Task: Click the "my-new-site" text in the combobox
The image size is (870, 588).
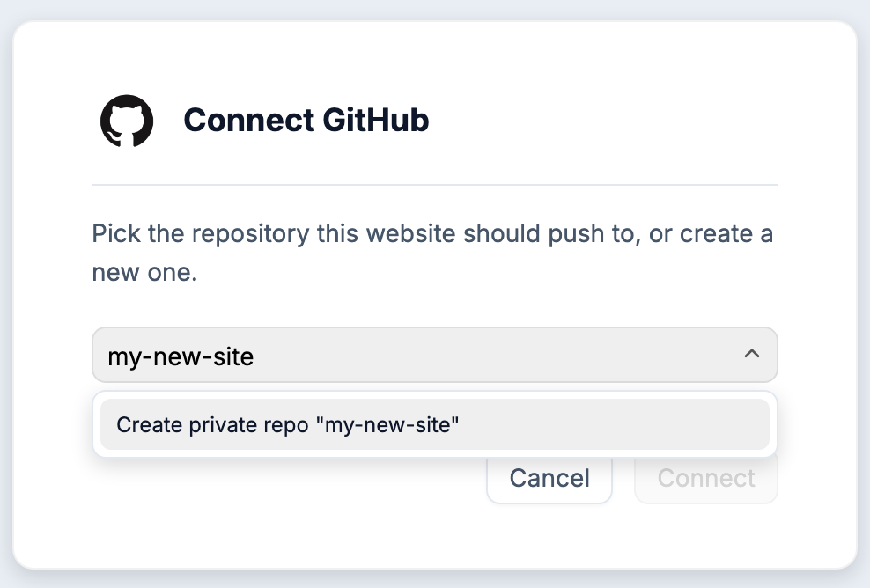Action: click(181, 356)
